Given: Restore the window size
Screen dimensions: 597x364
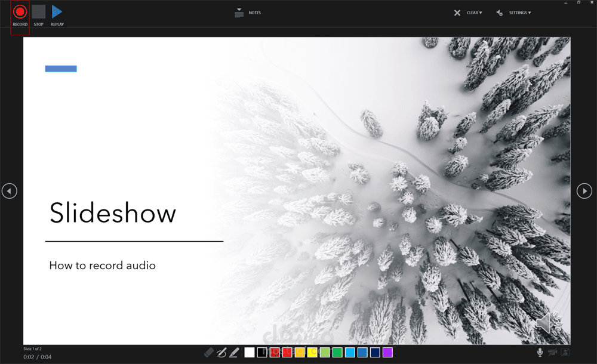Looking at the screenshot, I should pos(578,2).
